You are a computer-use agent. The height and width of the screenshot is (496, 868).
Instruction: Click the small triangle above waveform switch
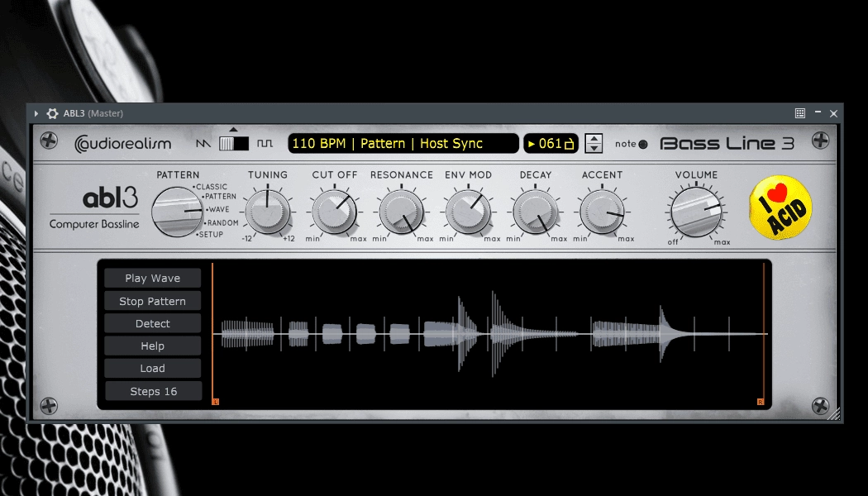coord(234,130)
